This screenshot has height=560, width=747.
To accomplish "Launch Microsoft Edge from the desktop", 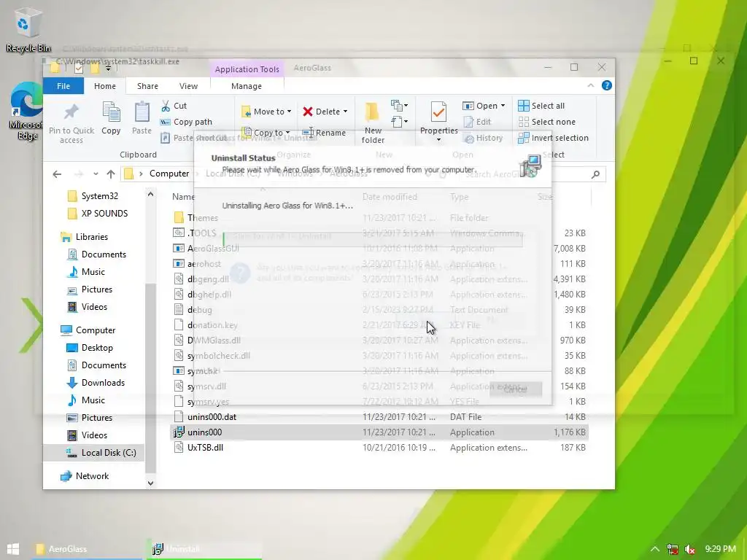I will click(x=26, y=111).
